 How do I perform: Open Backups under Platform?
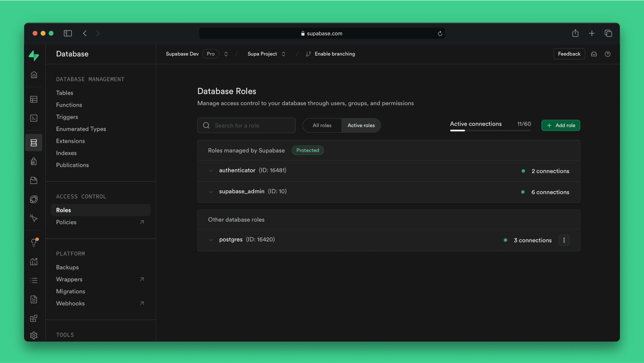(67, 267)
